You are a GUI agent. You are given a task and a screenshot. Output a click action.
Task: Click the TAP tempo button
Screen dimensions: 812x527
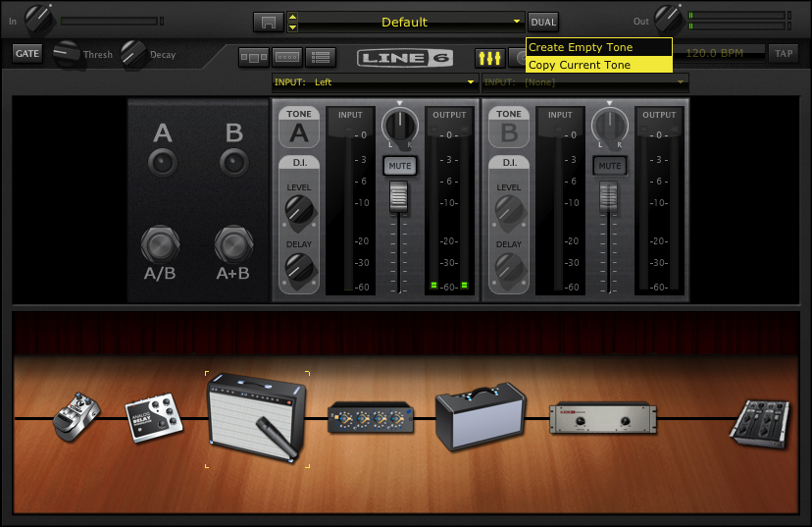point(783,54)
